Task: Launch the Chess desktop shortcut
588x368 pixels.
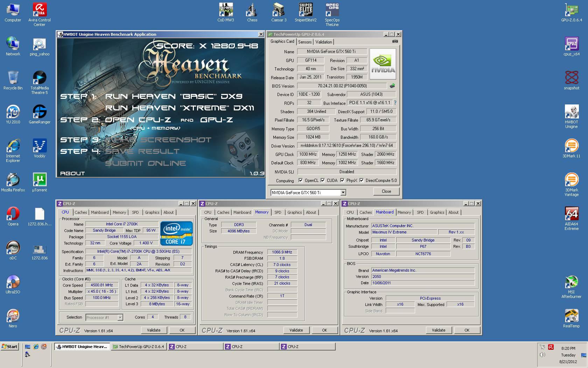Action: pos(252,12)
